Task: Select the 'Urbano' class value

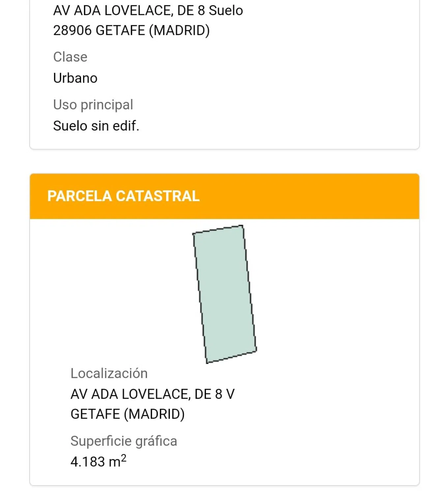Action: [x=75, y=78]
